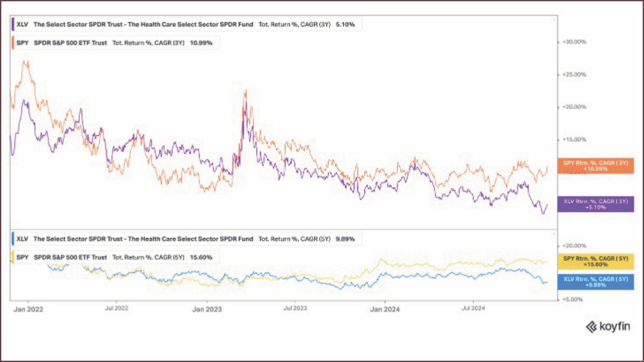Click the SPDR S&P 500 ETF Trust name in 5Y legend
Image resolution: width=644 pixels, height=362 pixels.
[x=70, y=257]
